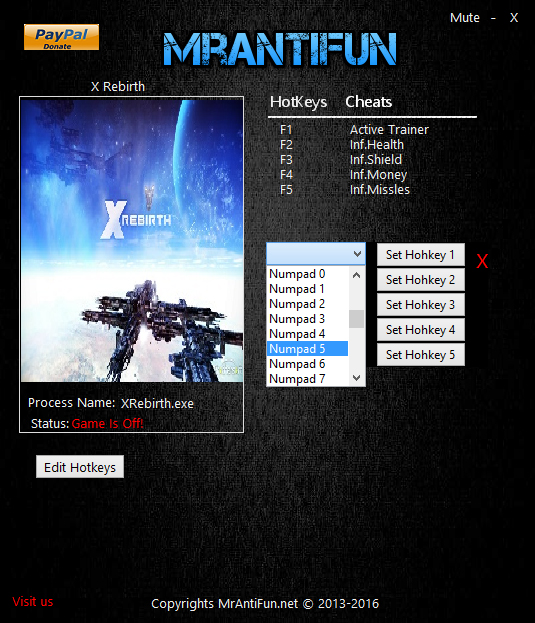Click Set Hohkey 2 button
Image resolution: width=535 pixels, height=623 pixels.
(x=421, y=280)
